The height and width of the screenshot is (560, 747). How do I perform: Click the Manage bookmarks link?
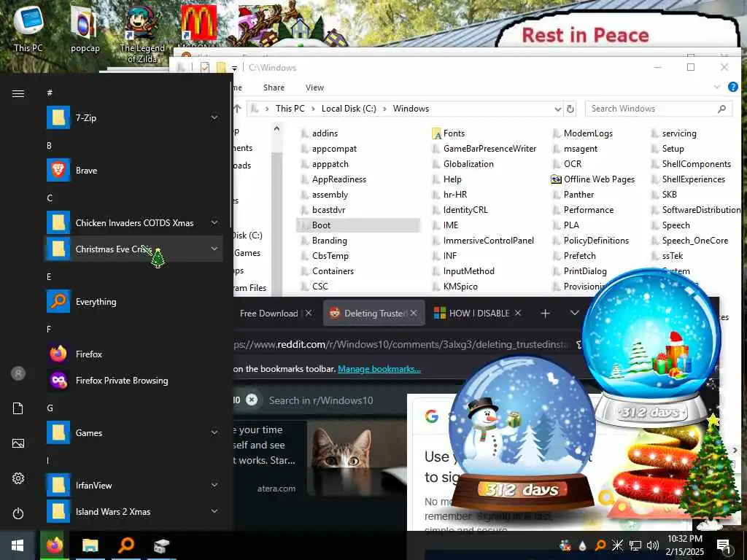(x=379, y=368)
